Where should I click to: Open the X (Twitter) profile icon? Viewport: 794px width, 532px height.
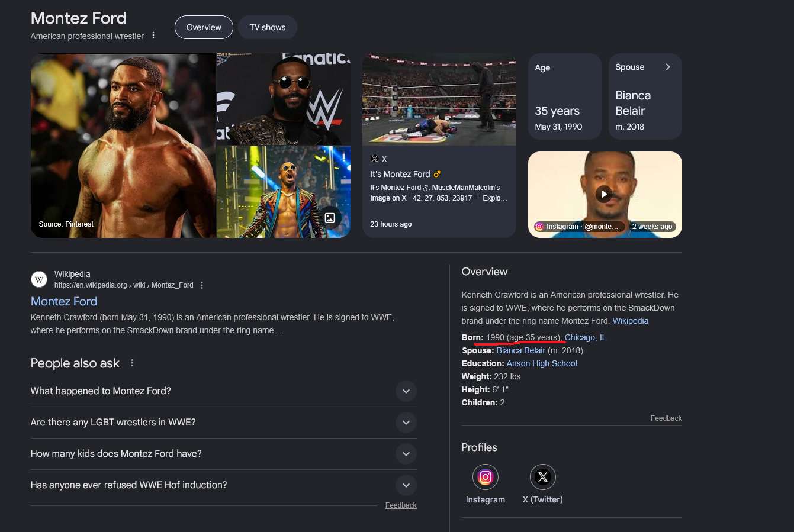(x=543, y=477)
